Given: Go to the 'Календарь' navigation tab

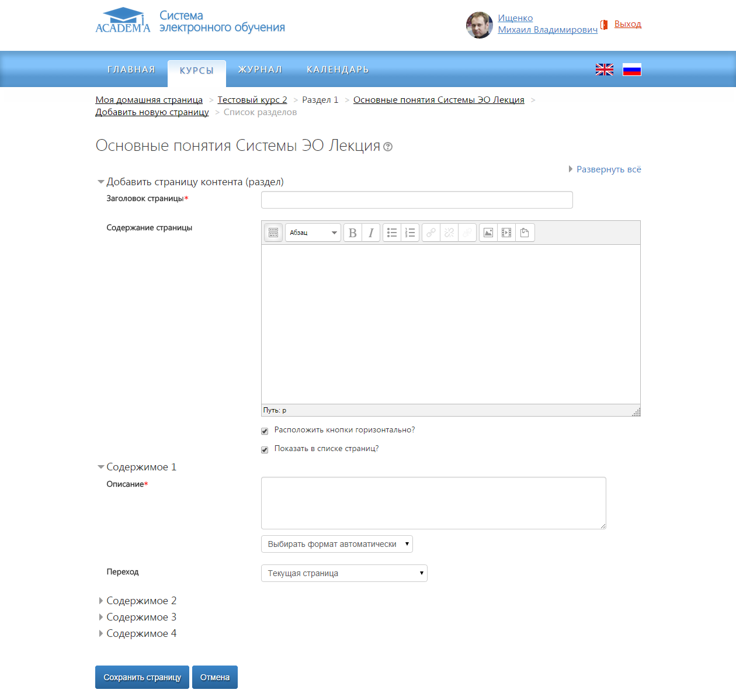Looking at the screenshot, I should [338, 70].
